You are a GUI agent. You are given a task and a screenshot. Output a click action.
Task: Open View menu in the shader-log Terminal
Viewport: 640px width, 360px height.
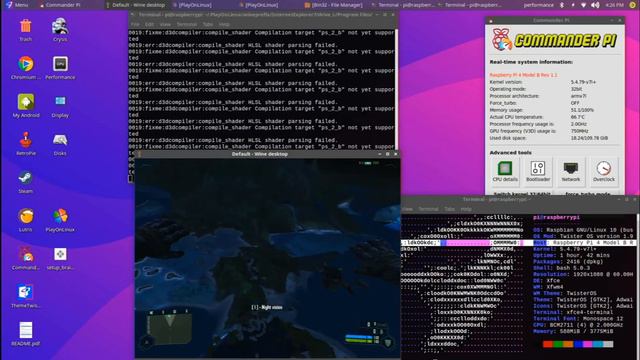point(165,24)
